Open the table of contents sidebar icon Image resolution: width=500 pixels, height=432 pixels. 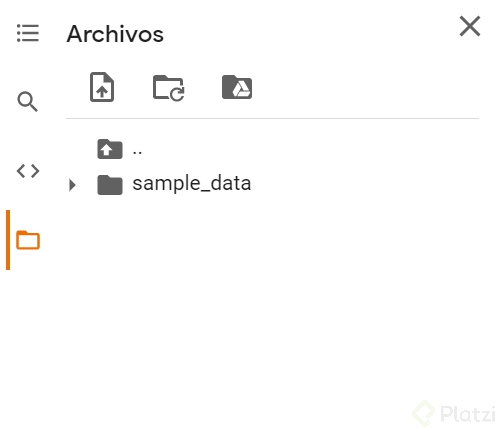click(28, 33)
